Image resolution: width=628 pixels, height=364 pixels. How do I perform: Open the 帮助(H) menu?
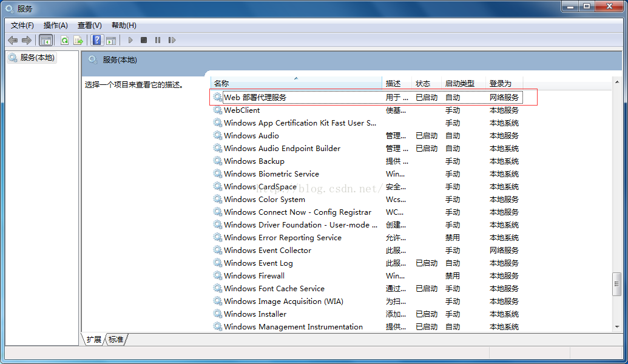pyautogui.click(x=124, y=25)
